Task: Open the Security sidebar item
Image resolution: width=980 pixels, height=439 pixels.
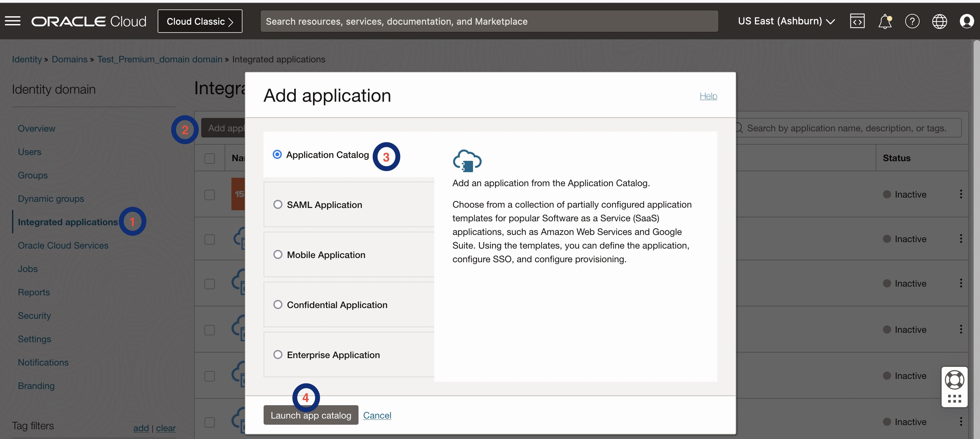Action: 34,316
